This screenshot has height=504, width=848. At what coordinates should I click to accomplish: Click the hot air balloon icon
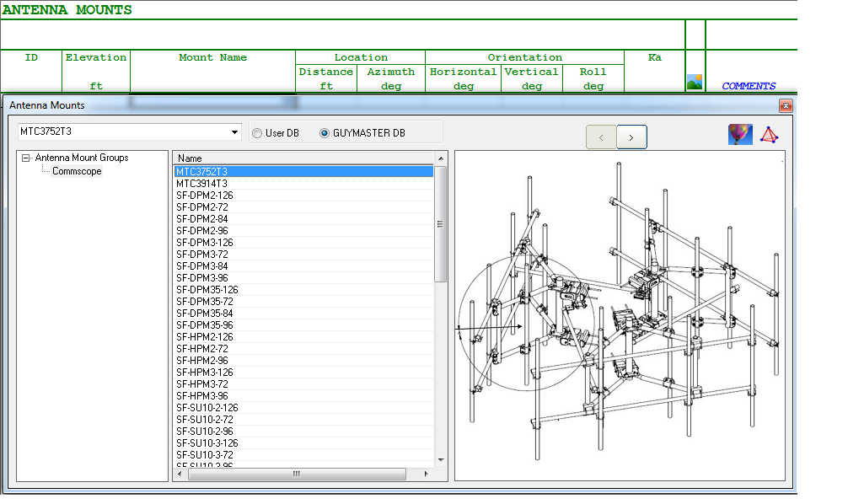(740, 135)
